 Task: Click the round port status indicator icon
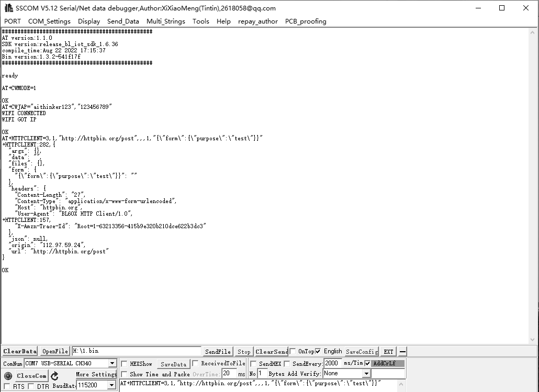[x=8, y=376]
